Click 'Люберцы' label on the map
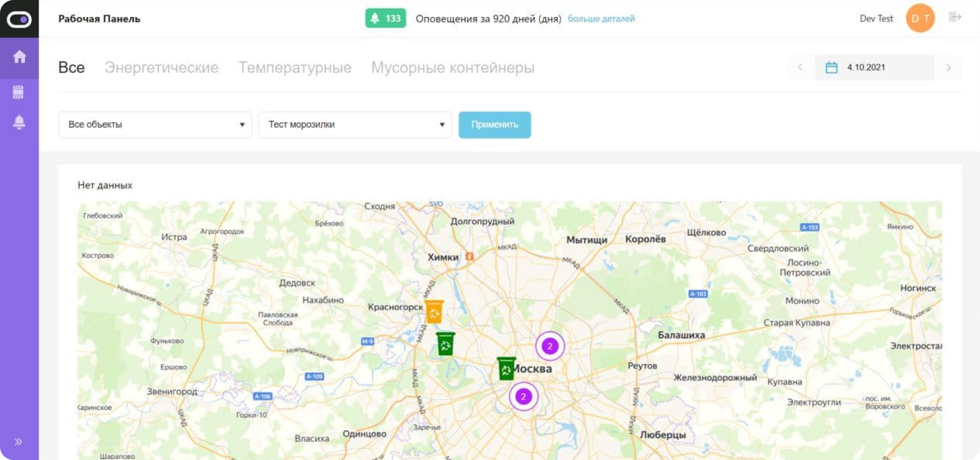 pyautogui.click(x=663, y=435)
